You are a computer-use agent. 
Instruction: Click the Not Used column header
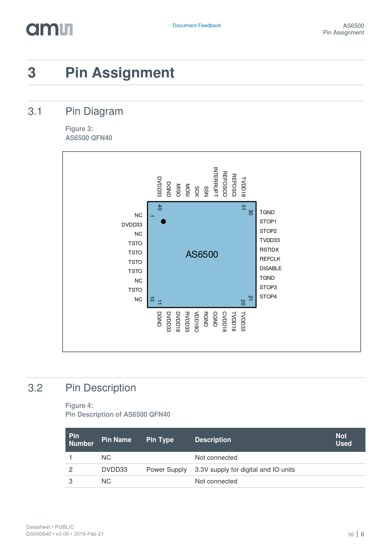[x=343, y=440]
